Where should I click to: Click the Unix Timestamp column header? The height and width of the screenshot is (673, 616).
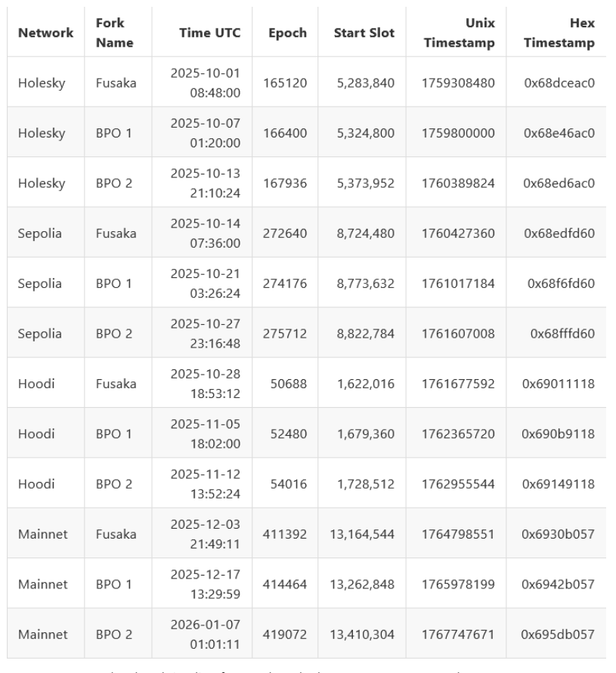[460, 33]
